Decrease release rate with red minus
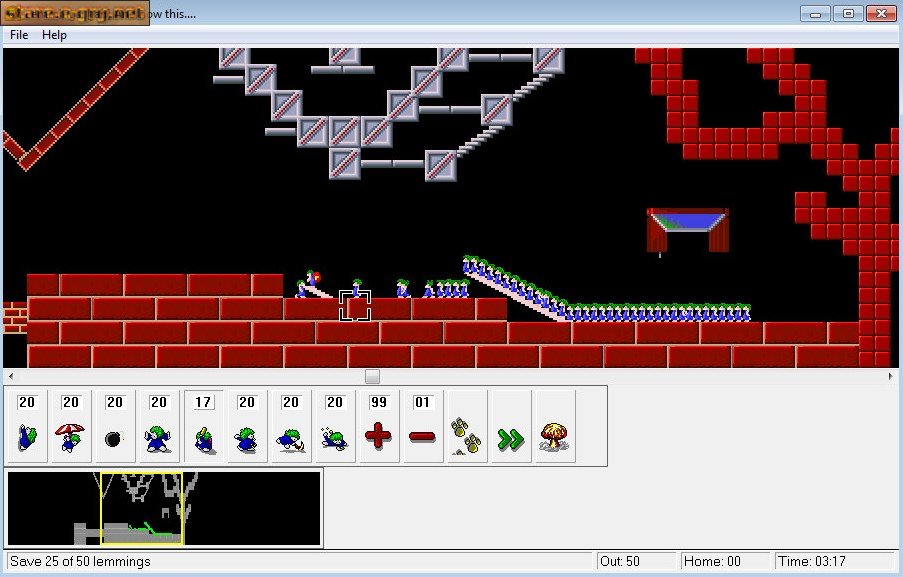The width and height of the screenshot is (903, 577). point(422,426)
